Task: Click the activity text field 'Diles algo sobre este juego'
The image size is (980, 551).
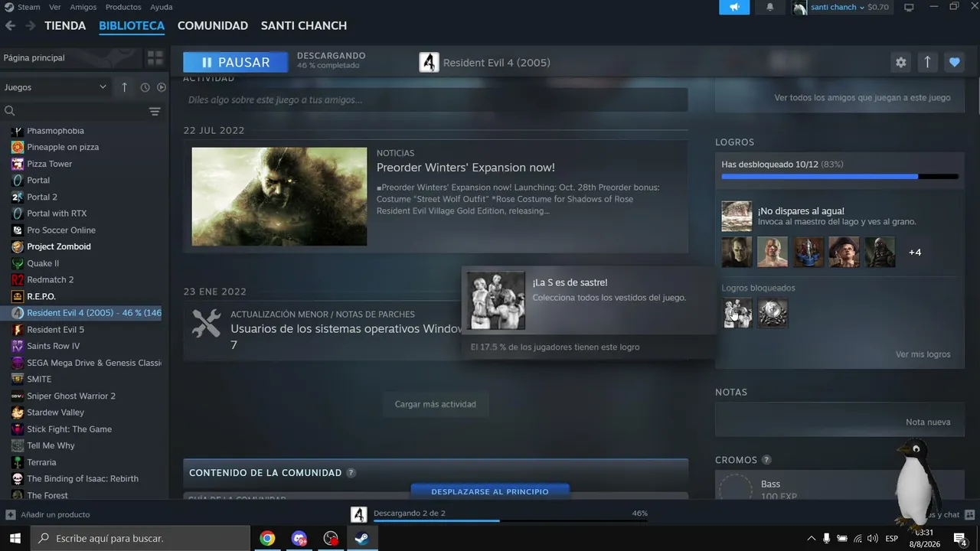Action: 436,99
